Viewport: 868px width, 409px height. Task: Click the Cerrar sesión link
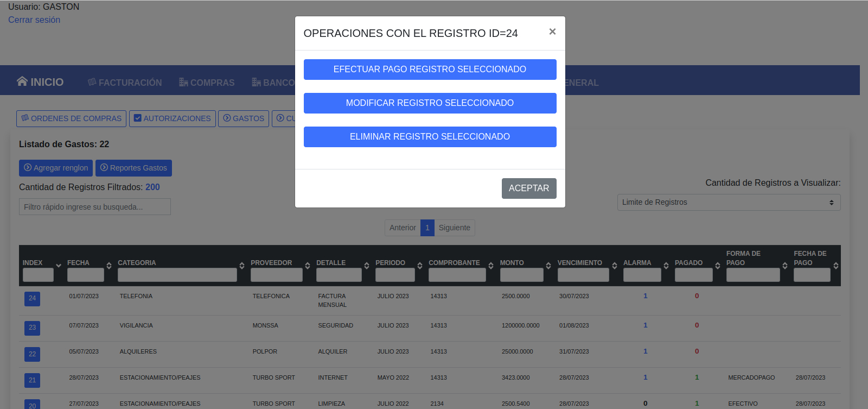tap(34, 20)
